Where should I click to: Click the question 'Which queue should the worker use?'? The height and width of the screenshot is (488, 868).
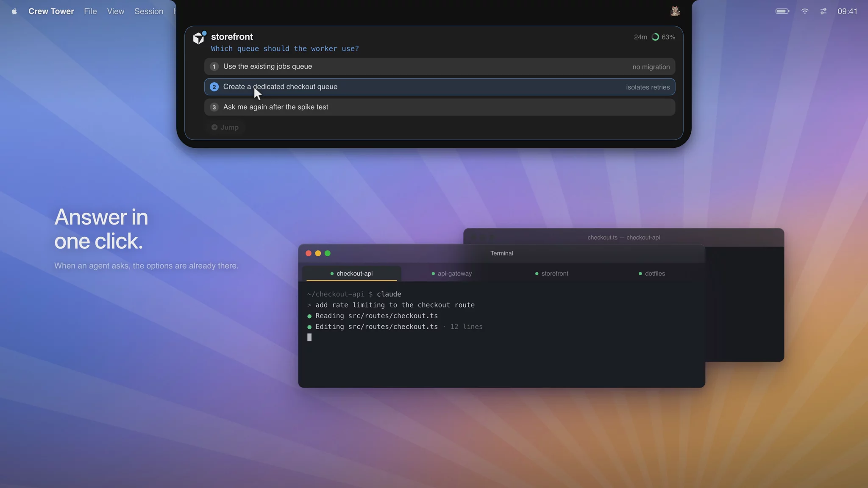click(x=285, y=49)
